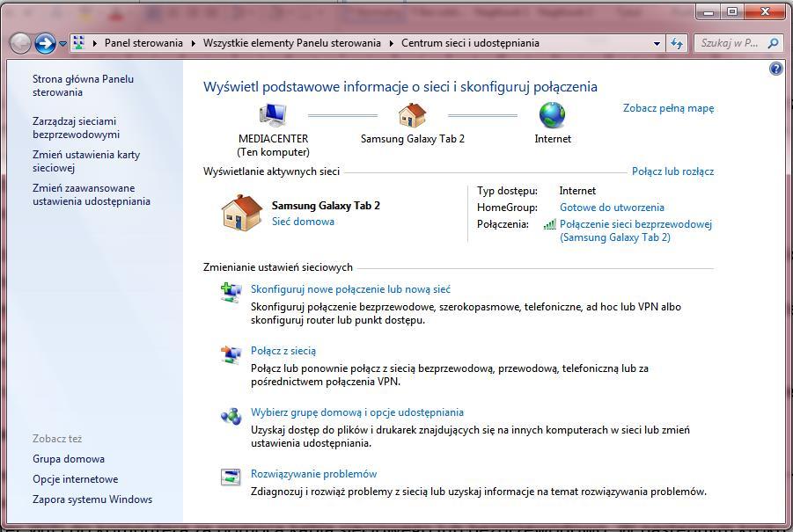
Task: Open Zmień ustawienia karty sieciowej
Action: click(86, 161)
